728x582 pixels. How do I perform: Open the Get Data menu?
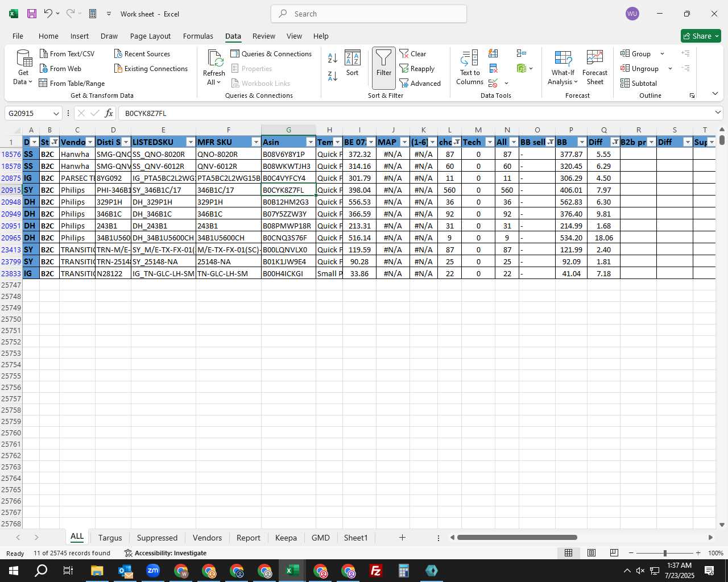coord(23,68)
